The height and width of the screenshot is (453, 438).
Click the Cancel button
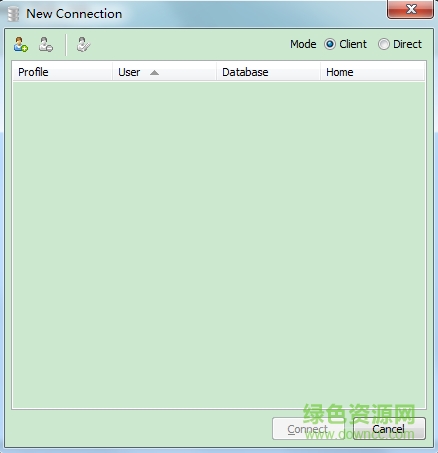point(389,429)
